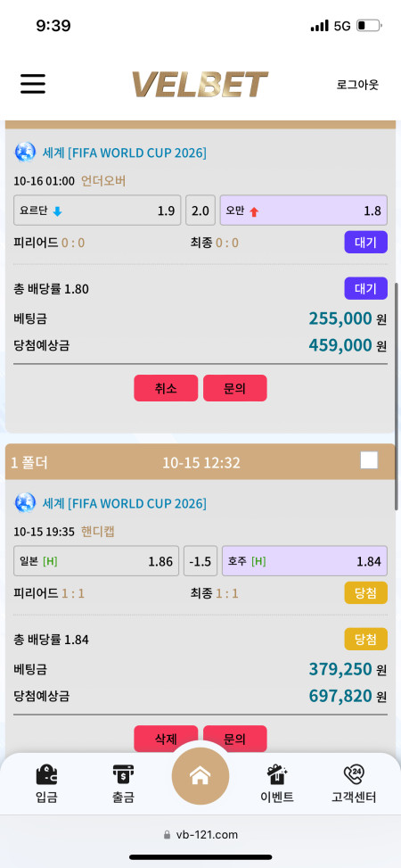401x868 pixels.
Task: Click 문의 under the 255,000원 bet
Action: pos(234,388)
